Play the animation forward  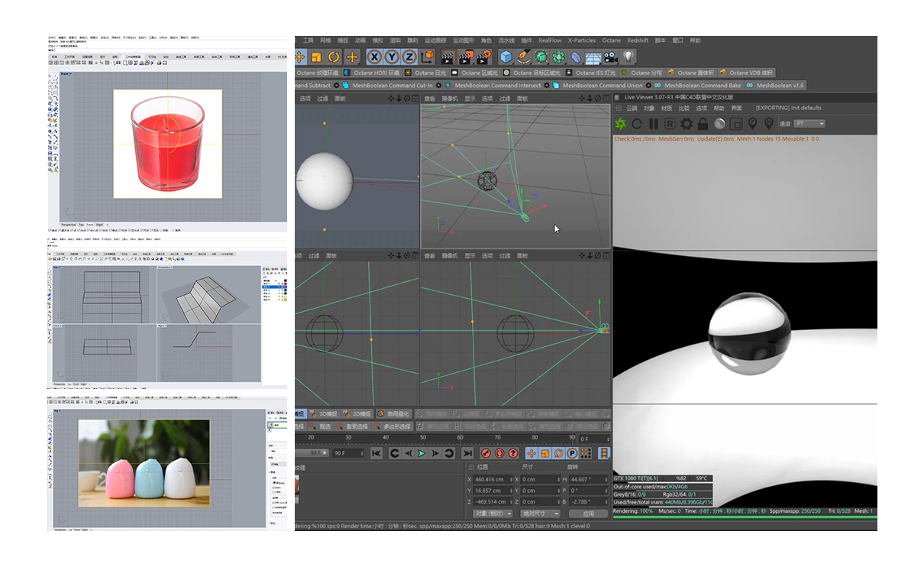pos(422,453)
